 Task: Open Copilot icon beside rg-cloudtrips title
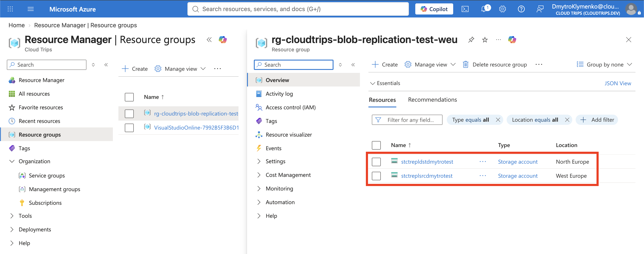(512, 40)
